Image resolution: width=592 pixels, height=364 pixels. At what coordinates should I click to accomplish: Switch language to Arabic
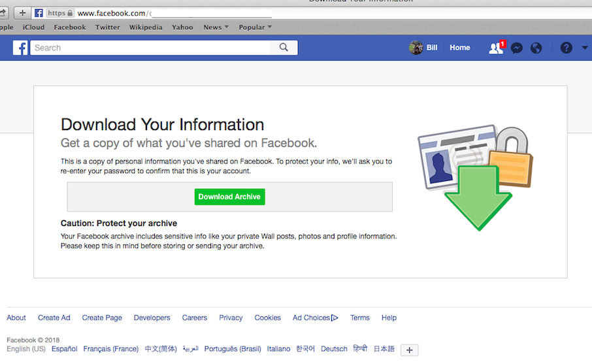click(191, 349)
